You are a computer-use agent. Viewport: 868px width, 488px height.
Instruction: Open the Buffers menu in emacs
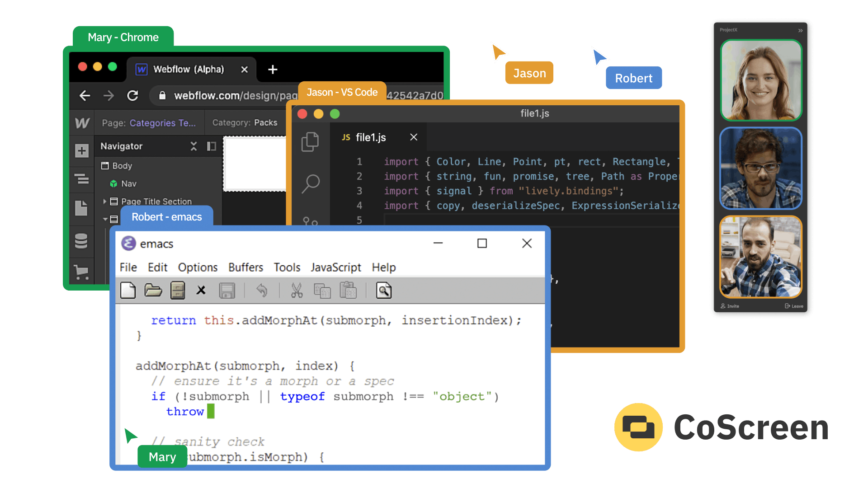pyautogui.click(x=245, y=267)
